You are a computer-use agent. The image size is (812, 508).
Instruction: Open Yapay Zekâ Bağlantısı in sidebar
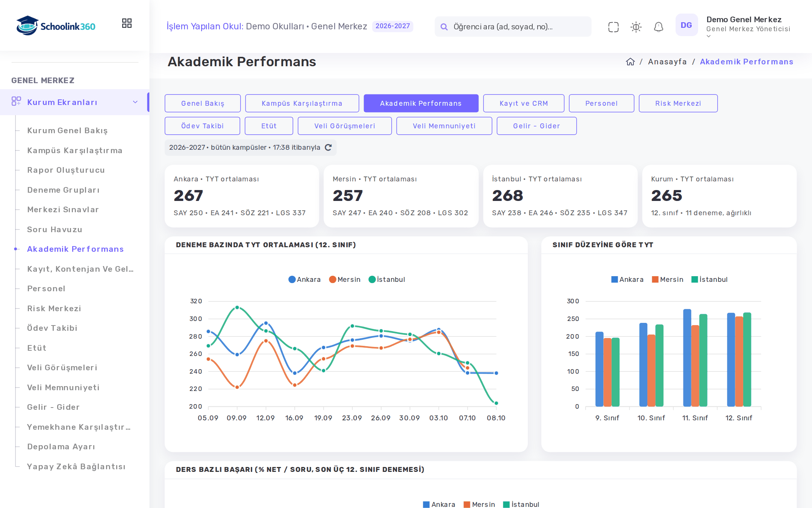76,467
